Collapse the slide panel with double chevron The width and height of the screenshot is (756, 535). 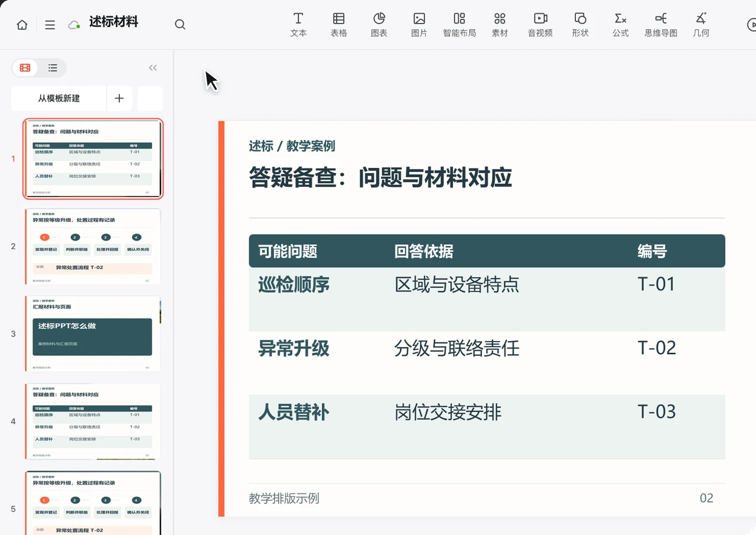point(153,68)
